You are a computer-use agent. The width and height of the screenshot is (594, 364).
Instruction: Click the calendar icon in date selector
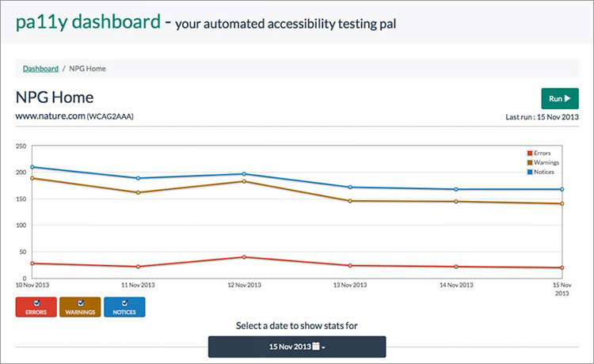click(316, 347)
